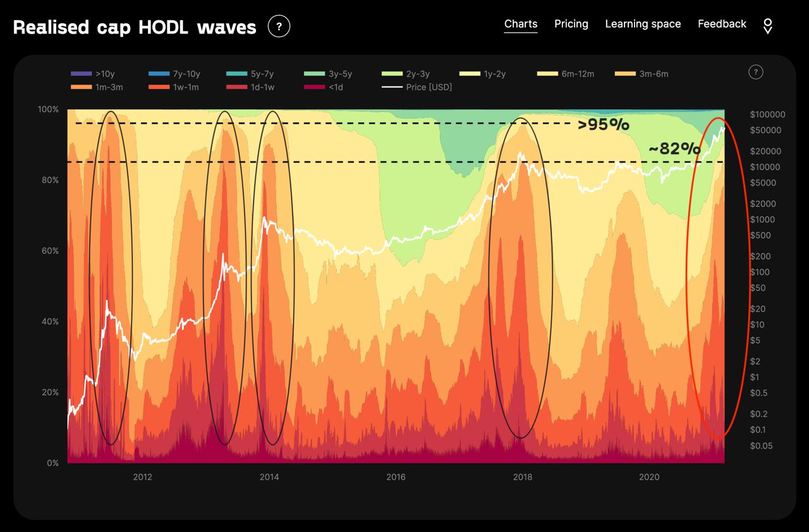Toggle the 2y-3y legend entry
This screenshot has width=809, height=532.
[x=406, y=74]
